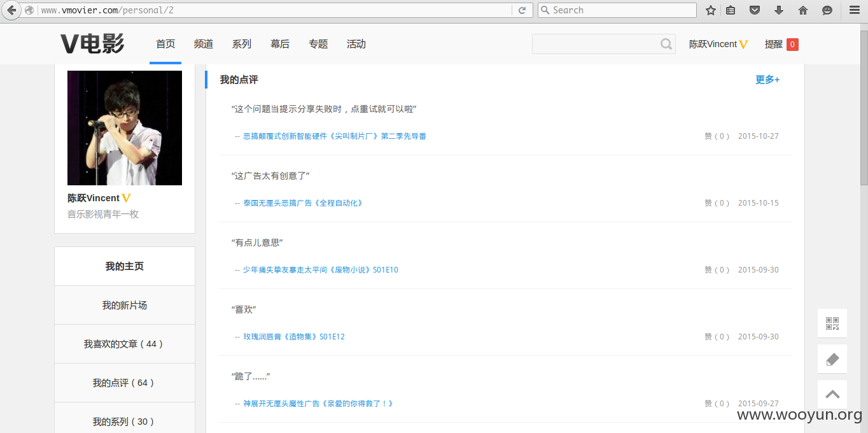Click the date 2015-09-27
This screenshot has width=868, height=433.
click(759, 404)
